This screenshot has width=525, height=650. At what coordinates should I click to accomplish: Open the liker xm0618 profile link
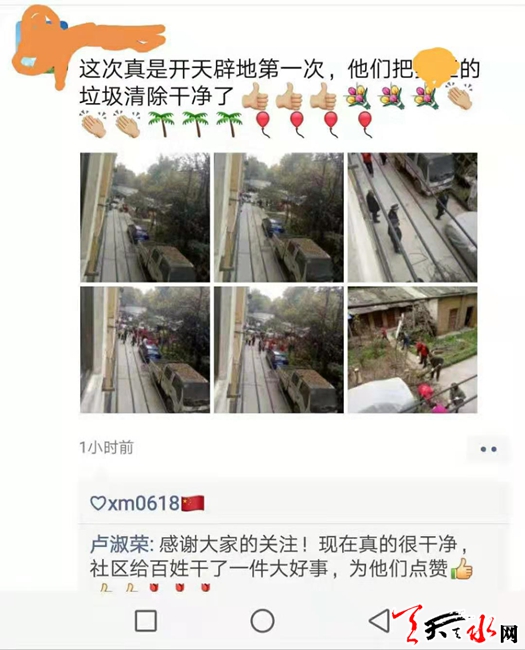pyautogui.click(x=143, y=503)
